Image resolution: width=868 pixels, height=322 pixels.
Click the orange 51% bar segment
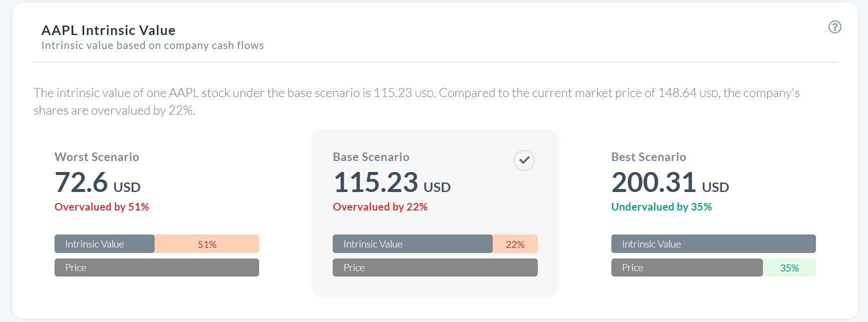pyautogui.click(x=207, y=244)
